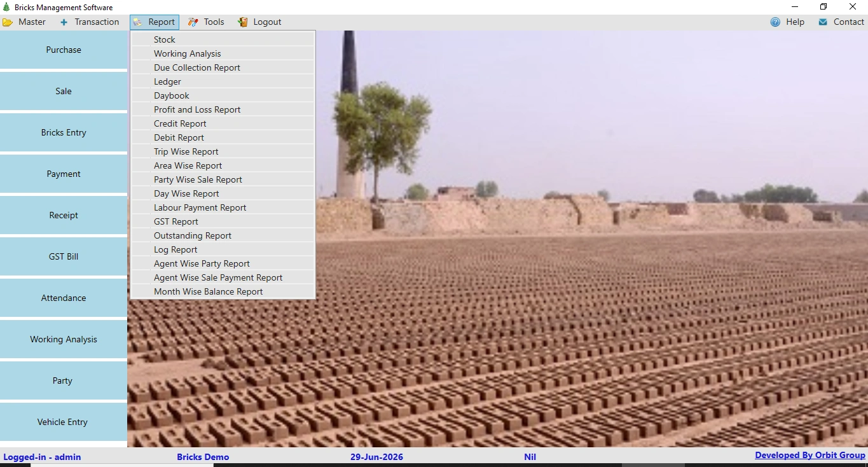
Task: Choose Stock report
Action: click(223, 39)
